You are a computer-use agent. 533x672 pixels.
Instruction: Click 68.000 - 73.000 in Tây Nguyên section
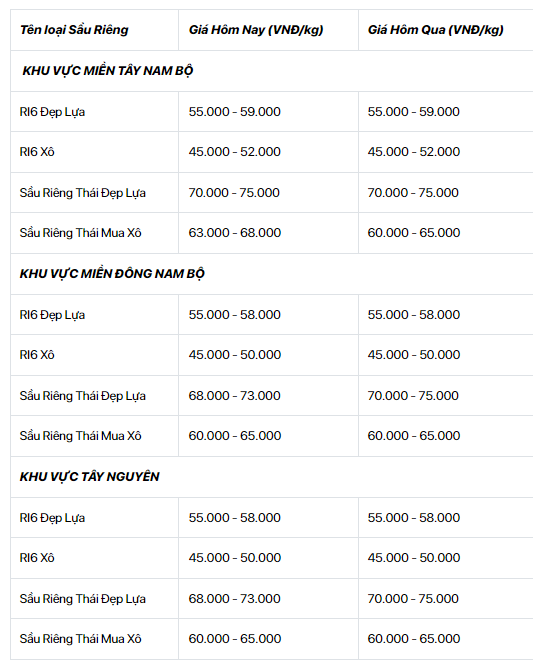coord(235,599)
